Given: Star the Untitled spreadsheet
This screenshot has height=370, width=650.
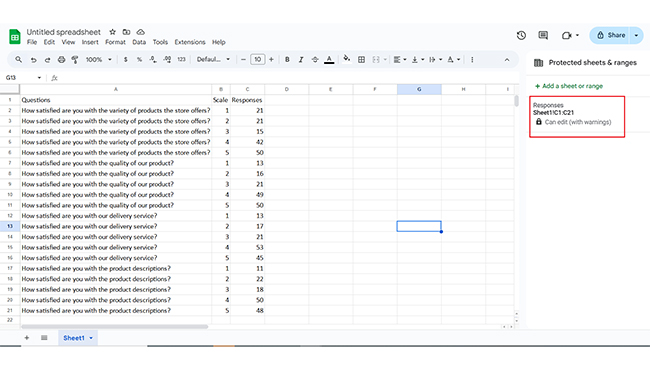Looking at the screenshot, I should (x=112, y=32).
